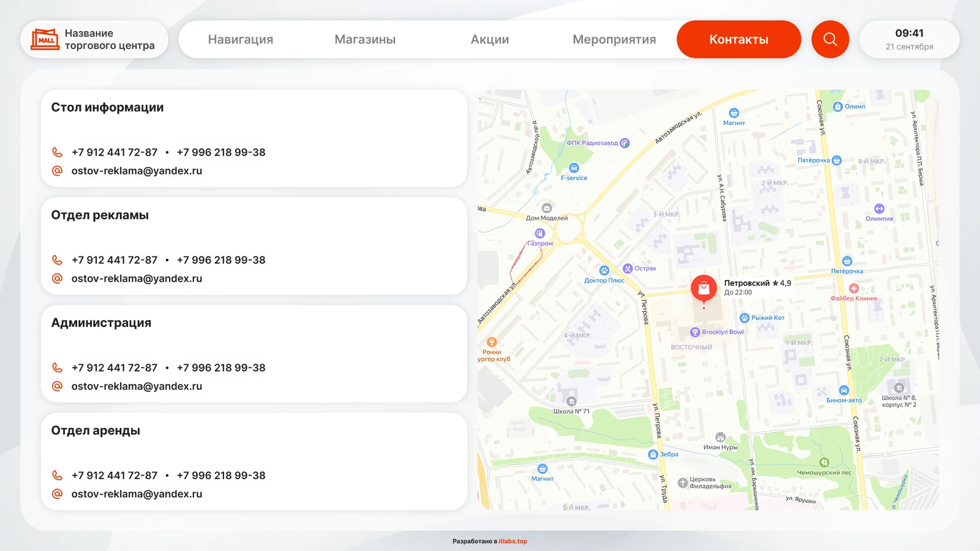Click Отдел рекламы phone +7 912 441 72-87
980x551 pixels.
point(115,260)
